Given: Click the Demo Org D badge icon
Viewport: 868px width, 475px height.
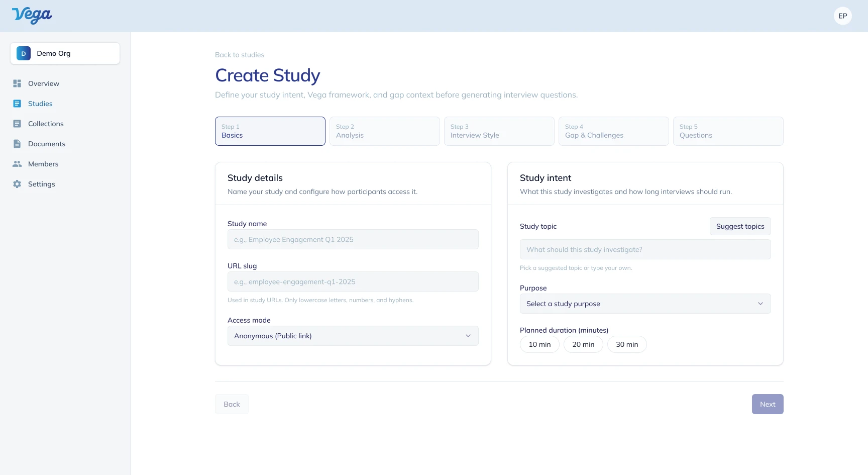Looking at the screenshot, I should pos(24,53).
